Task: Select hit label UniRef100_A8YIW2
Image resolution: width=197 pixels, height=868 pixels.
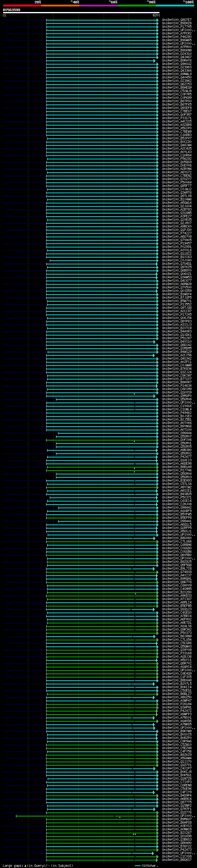Action: click(177, 487)
